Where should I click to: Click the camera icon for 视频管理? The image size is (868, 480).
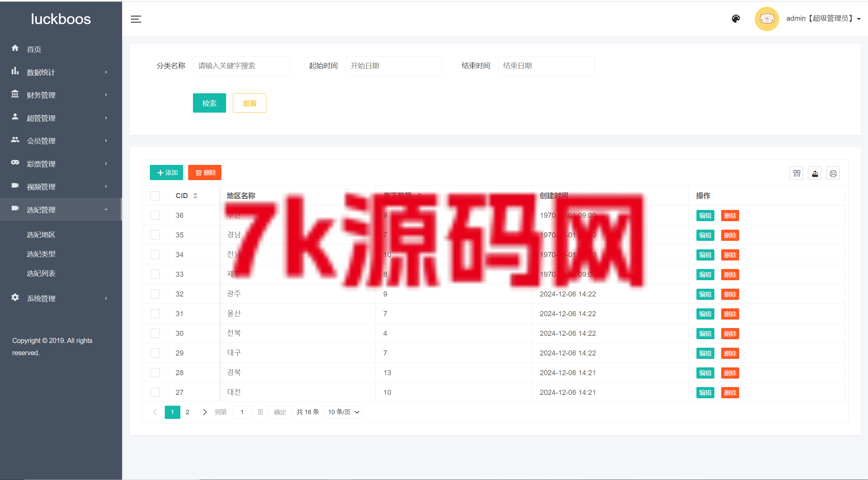tap(15, 185)
